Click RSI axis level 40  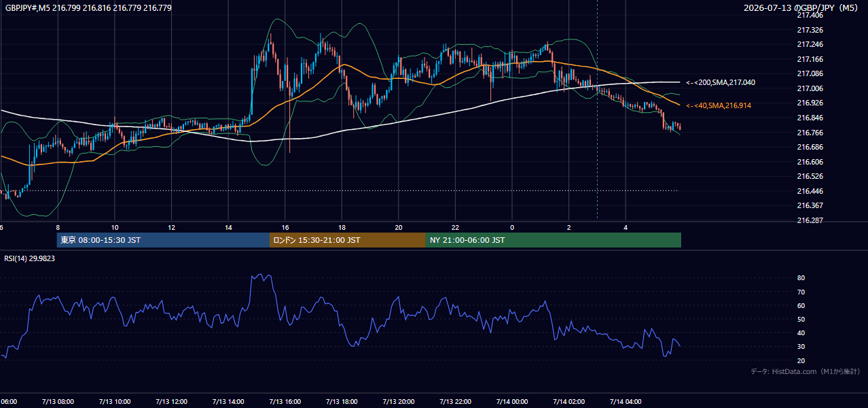pos(801,333)
